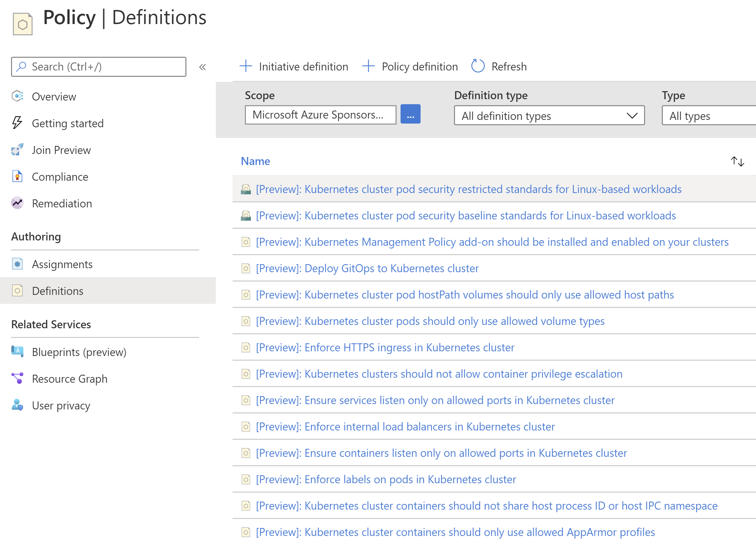Click the circular Refresh icon
Screen dimensions: 756x544
478,66
